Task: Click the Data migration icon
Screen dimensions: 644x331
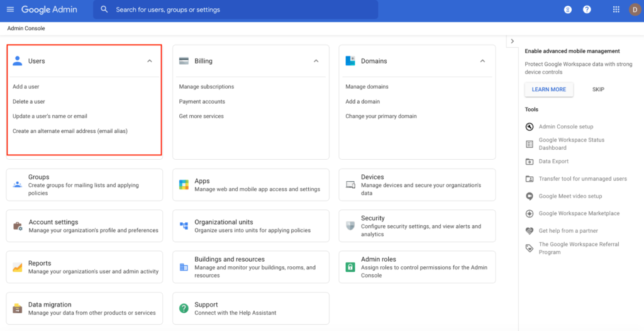Action: pos(17,308)
